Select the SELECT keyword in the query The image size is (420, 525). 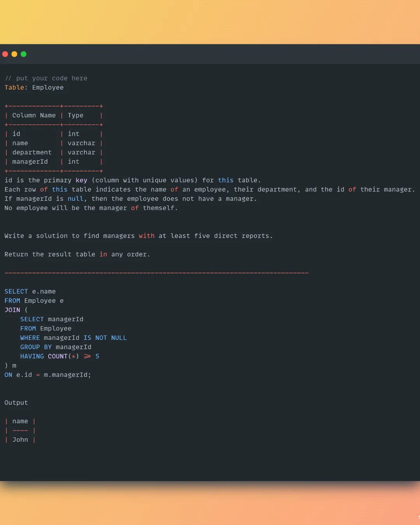(x=16, y=291)
